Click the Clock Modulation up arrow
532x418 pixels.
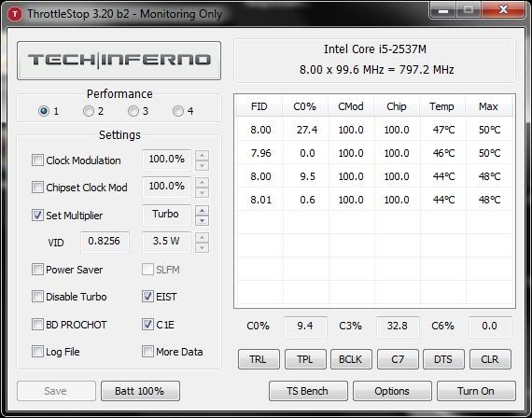tap(202, 156)
